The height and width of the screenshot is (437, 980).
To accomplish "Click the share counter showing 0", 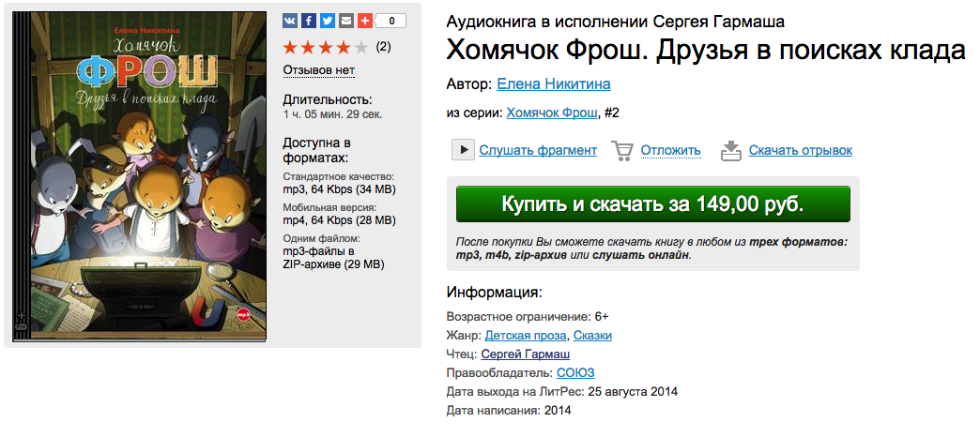I will [391, 21].
